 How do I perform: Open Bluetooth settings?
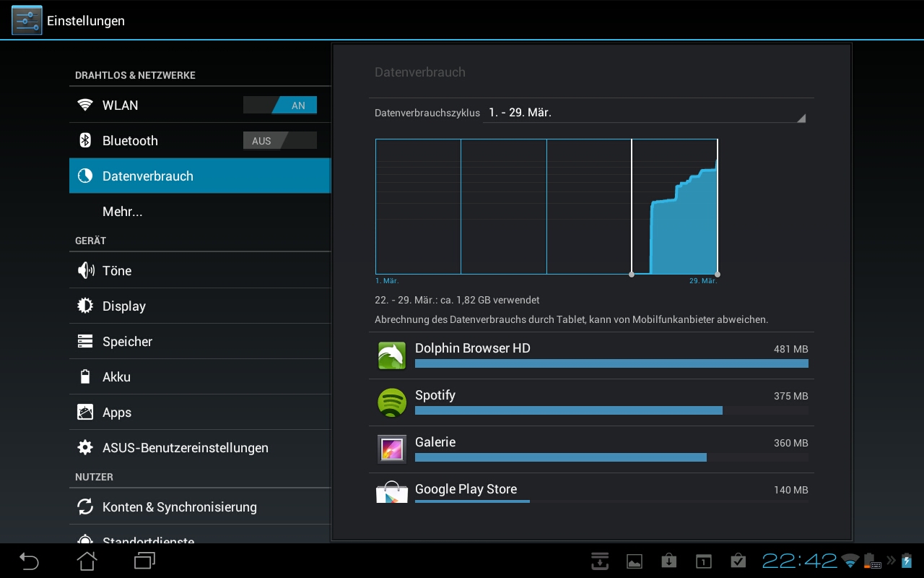200,140
